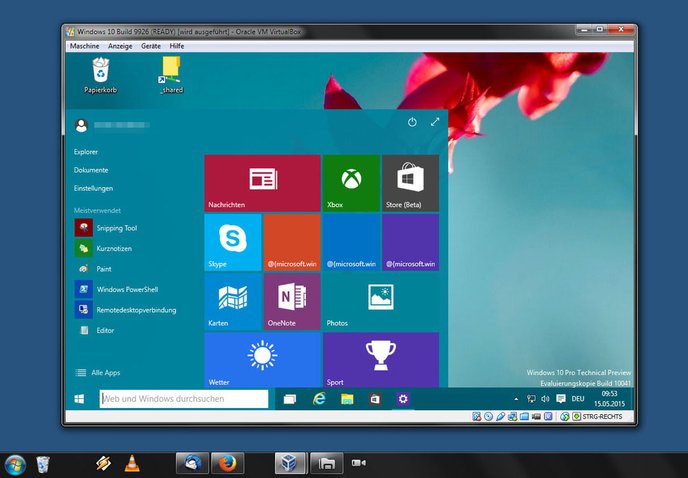The image size is (688, 478).
Task: Open the Maschine menu
Action: pyautogui.click(x=84, y=46)
